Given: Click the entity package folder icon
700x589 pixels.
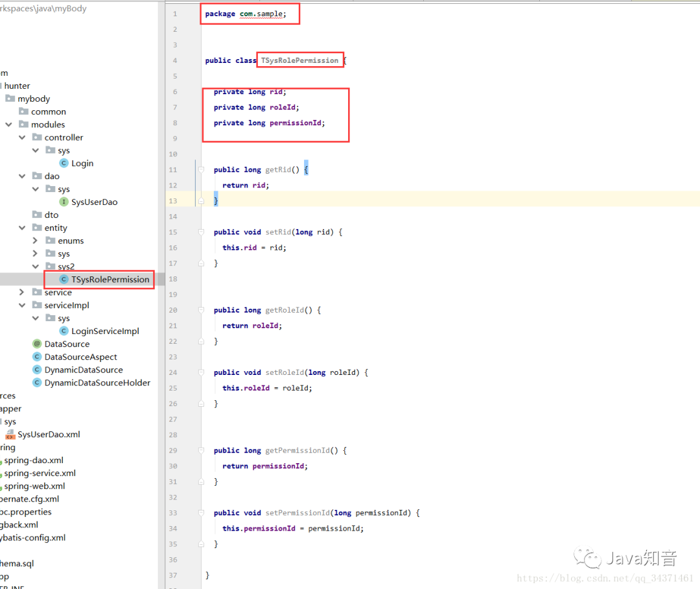Looking at the screenshot, I should (37, 228).
